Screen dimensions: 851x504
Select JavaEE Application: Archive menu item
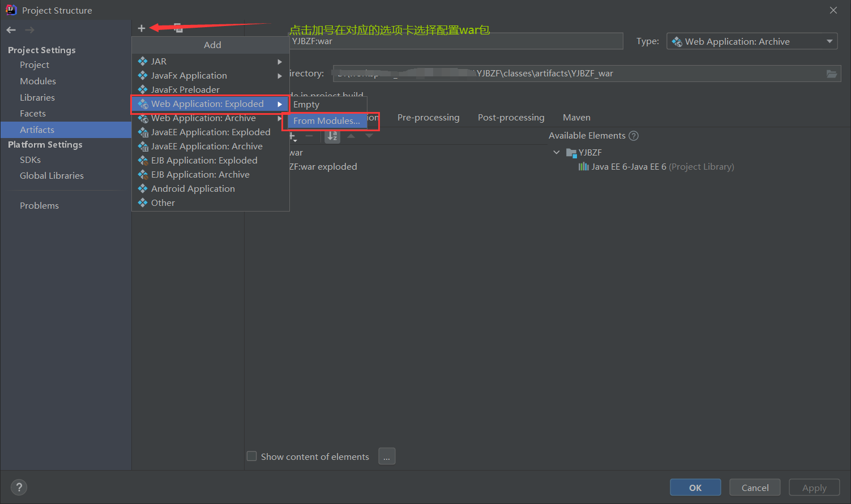[211, 147]
